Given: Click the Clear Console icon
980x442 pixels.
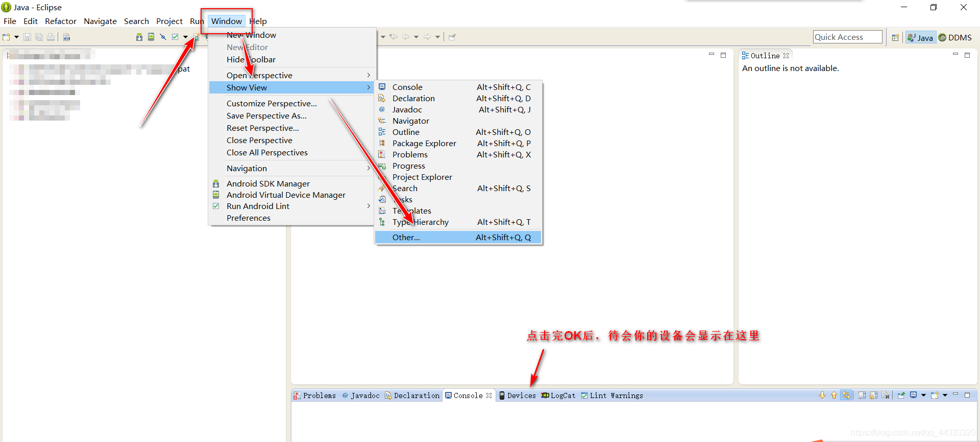Looking at the screenshot, I should pos(886,395).
